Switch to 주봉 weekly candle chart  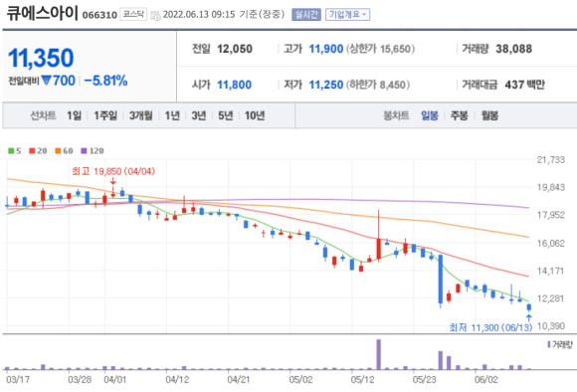(460, 115)
